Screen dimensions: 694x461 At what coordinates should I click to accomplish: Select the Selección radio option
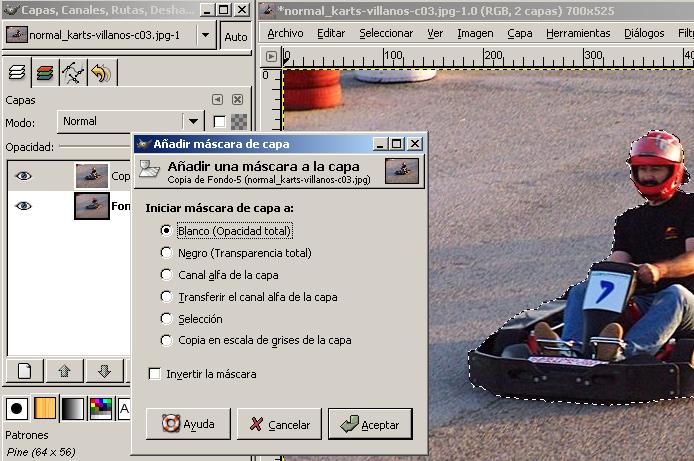click(x=191, y=319)
